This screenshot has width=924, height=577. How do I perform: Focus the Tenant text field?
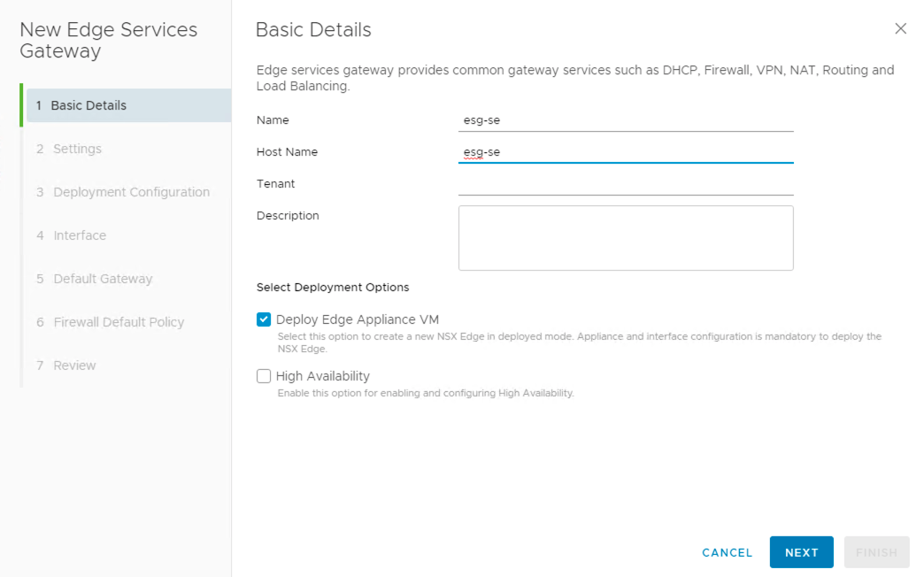coord(625,184)
